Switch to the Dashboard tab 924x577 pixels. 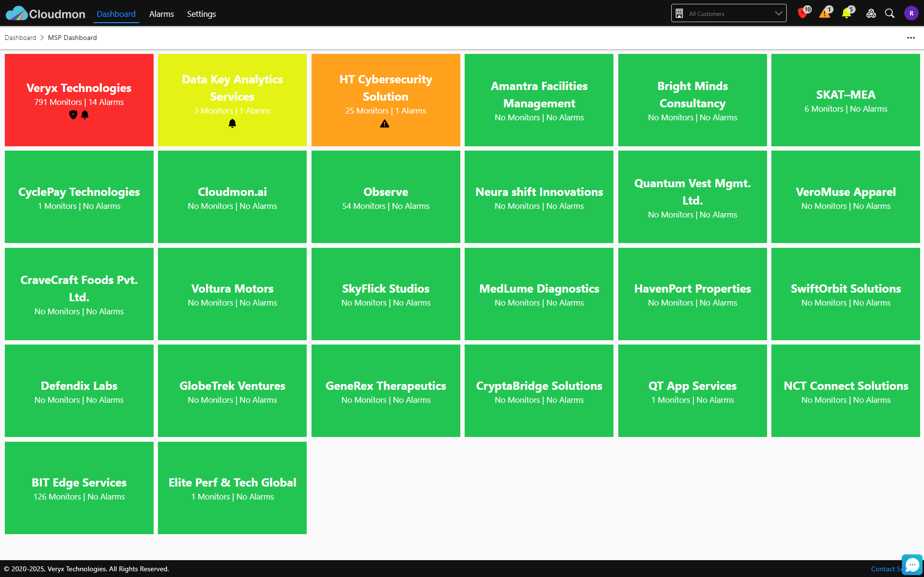[x=116, y=14]
